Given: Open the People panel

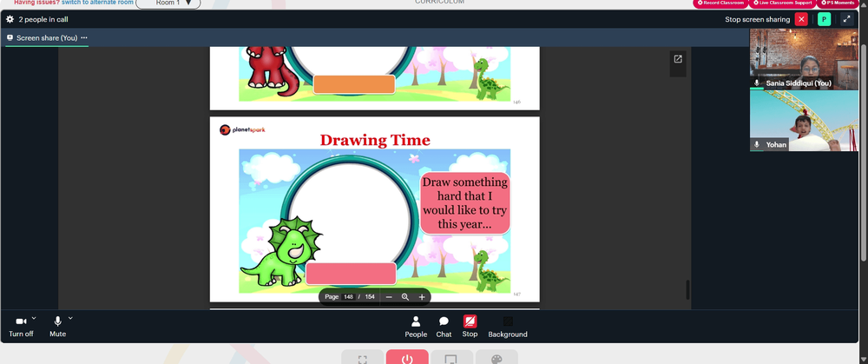Looking at the screenshot, I should click(x=416, y=327).
